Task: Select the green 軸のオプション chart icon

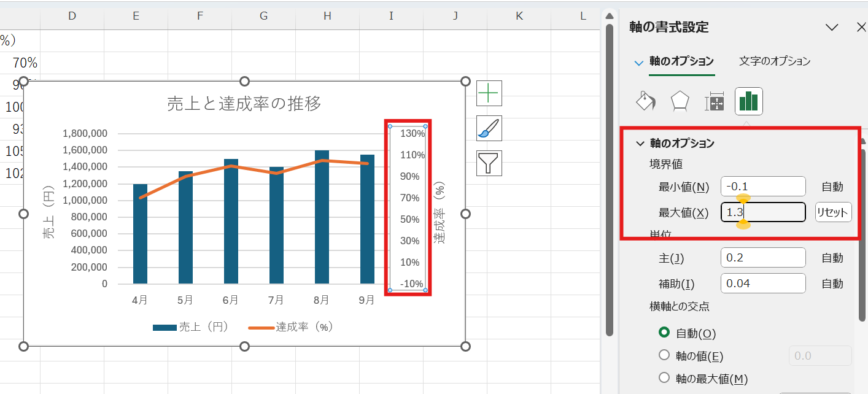Action: click(748, 101)
